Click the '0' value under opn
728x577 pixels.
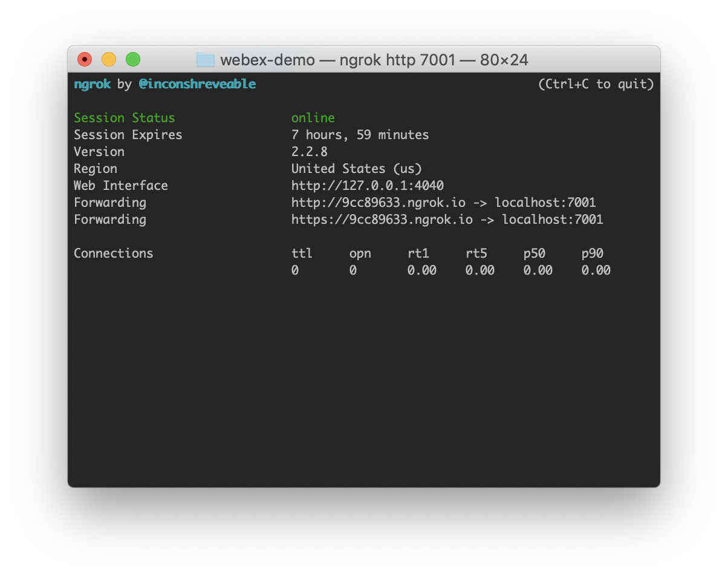(x=353, y=270)
